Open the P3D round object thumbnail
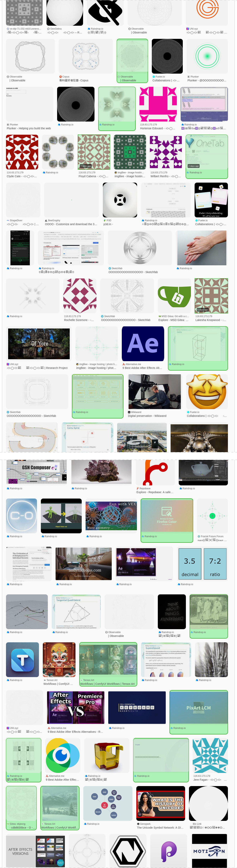This screenshot has height=868, width=237. (x=120, y=200)
